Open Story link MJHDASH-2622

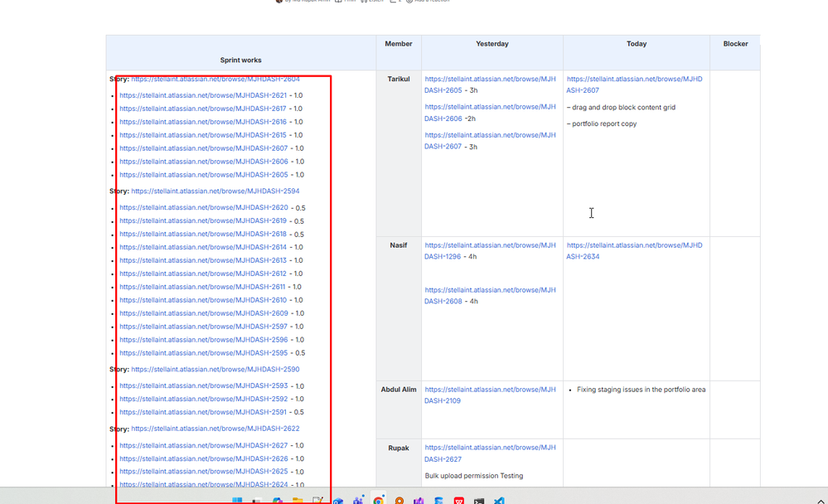[215, 428]
